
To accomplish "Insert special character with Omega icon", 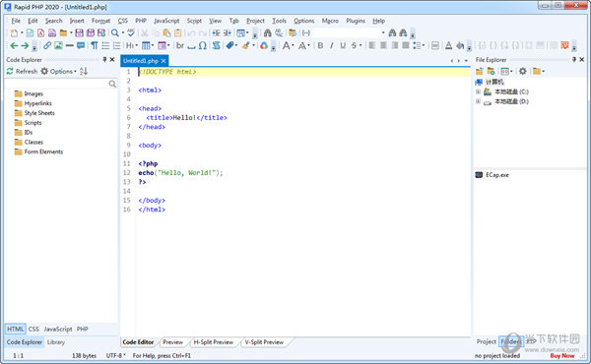I will coord(202,46).
